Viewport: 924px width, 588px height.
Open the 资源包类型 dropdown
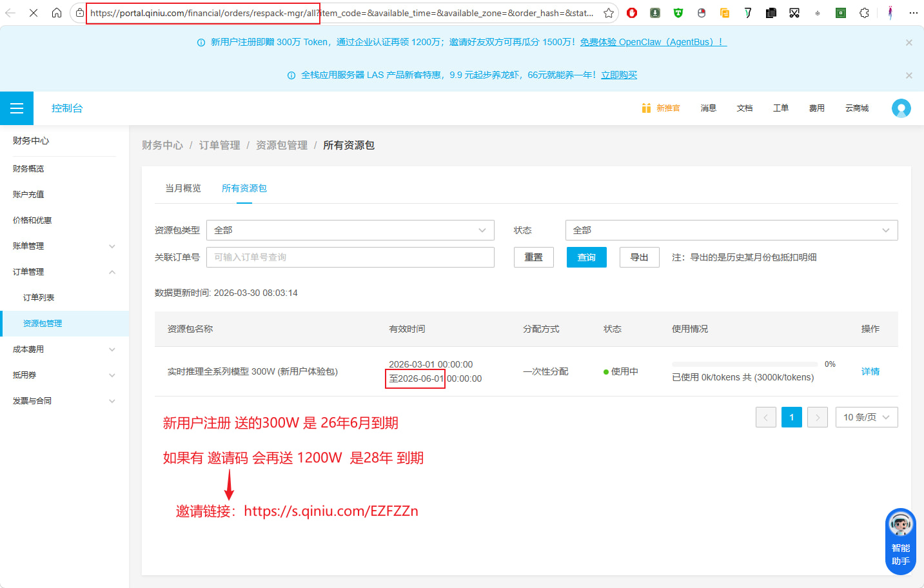(x=350, y=230)
